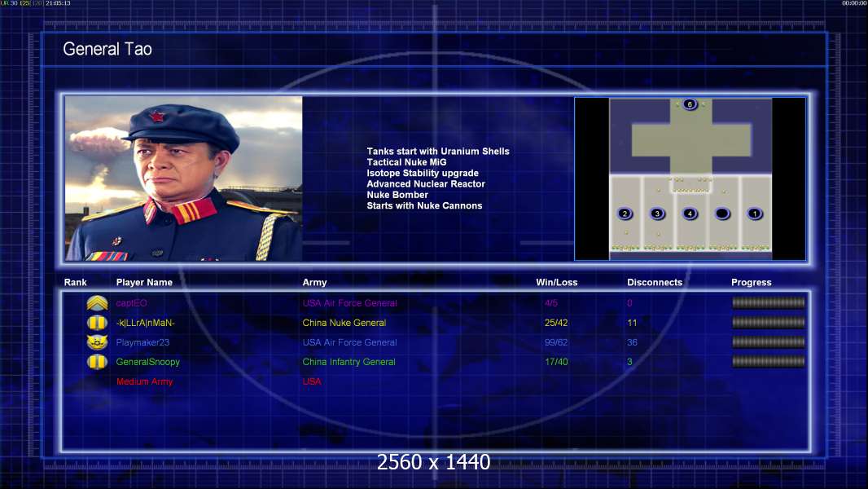The height and width of the screenshot is (489, 868).
Task: Select player name GeneralSnoopy
Action: pos(148,362)
